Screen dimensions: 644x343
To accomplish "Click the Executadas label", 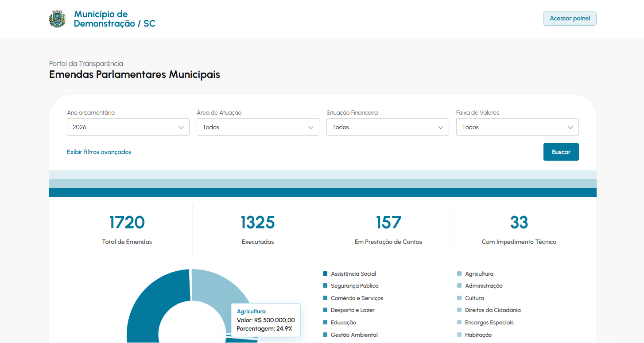I will click(258, 242).
